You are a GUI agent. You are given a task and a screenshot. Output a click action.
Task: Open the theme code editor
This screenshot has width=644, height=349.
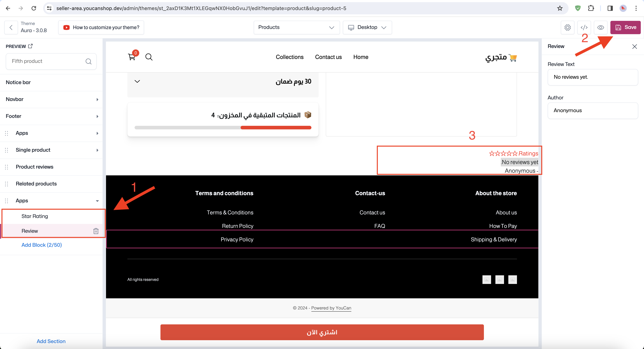(x=584, y=27)
